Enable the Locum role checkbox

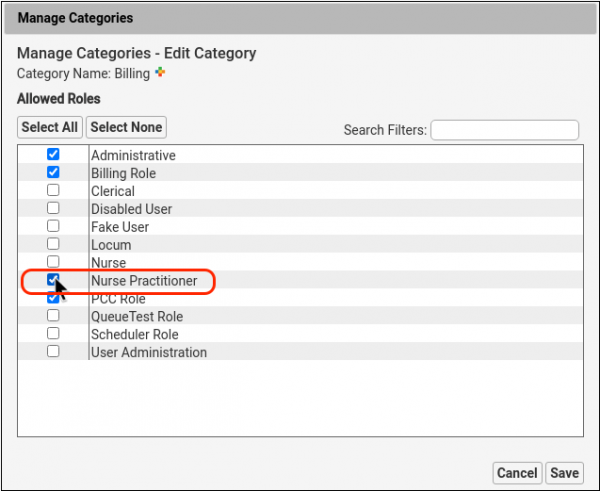click(x=53, y=244)
